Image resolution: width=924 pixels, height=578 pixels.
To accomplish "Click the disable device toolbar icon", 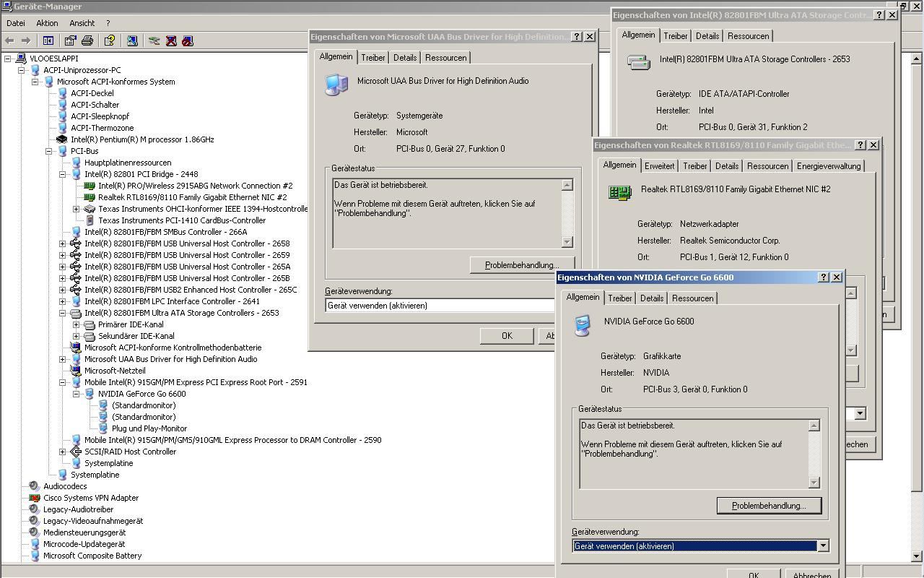I will [x=188, y=41].
